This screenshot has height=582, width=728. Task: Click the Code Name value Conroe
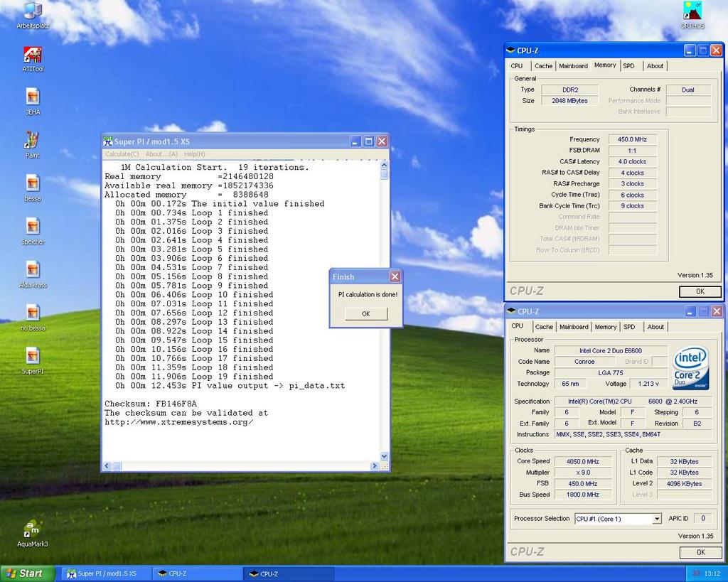tap(584, 362)
